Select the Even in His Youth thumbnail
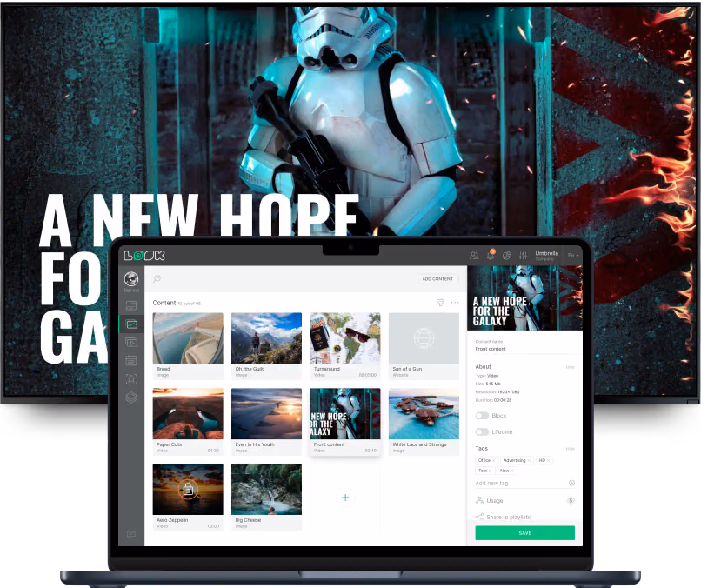The width and height of the screenshot is (701, 588). pyautogui.click(x=266, y=414)
